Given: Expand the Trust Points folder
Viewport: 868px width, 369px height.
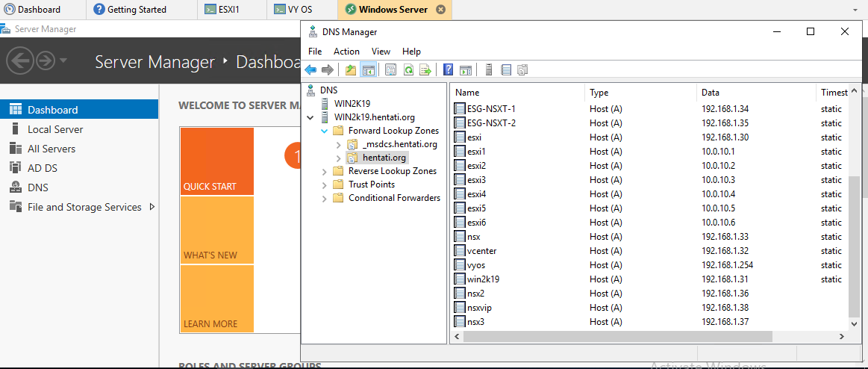Looking at the screenshot, I should 325,184.
